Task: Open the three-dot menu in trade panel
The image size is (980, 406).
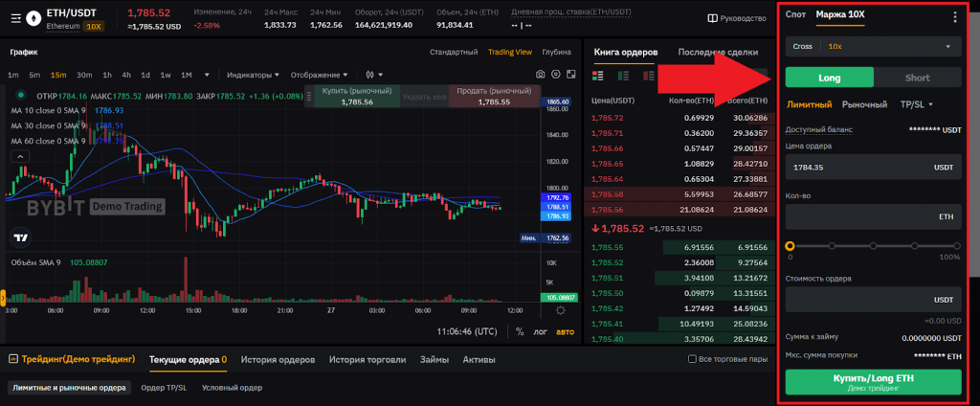Action: coord(953,16)
